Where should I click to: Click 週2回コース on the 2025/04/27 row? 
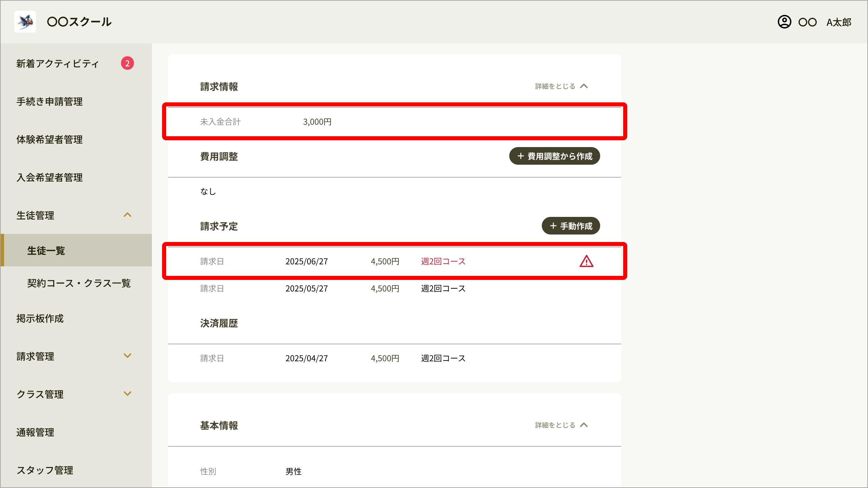pos(443,358)
